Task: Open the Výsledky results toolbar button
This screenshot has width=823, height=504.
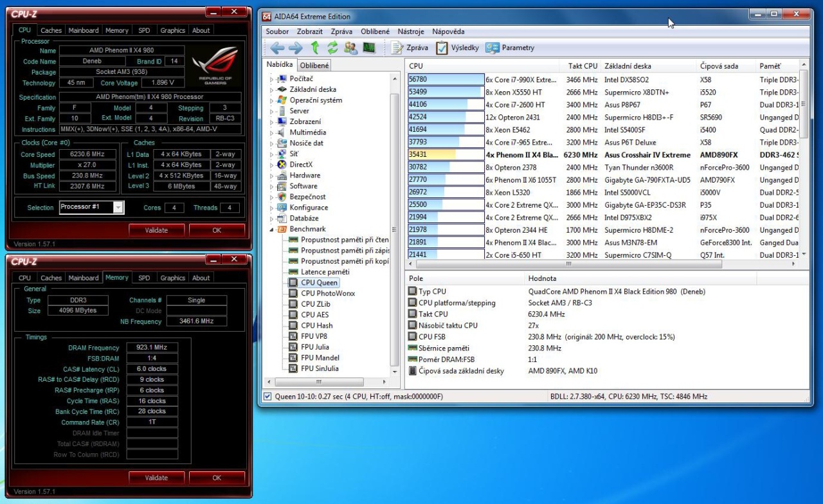Action: point(457,48)
